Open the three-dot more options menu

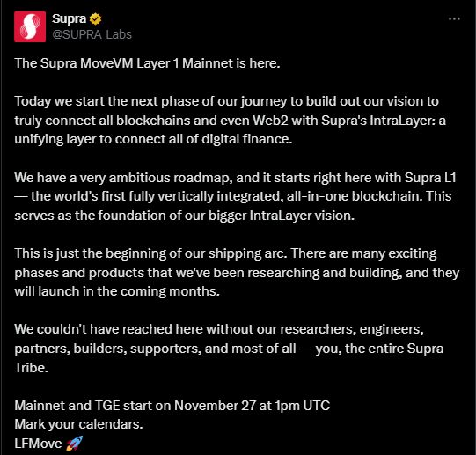(454, 18)
